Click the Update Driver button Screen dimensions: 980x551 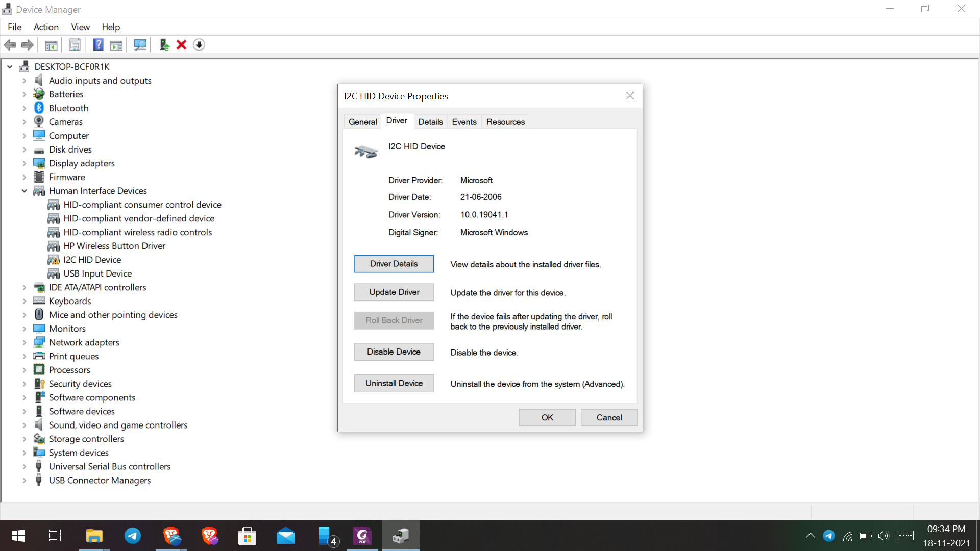394,292
